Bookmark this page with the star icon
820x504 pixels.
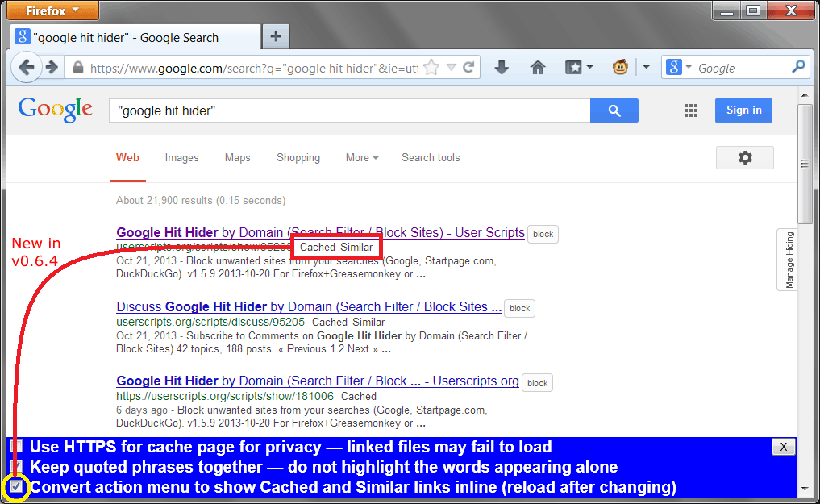click(431, 68)
